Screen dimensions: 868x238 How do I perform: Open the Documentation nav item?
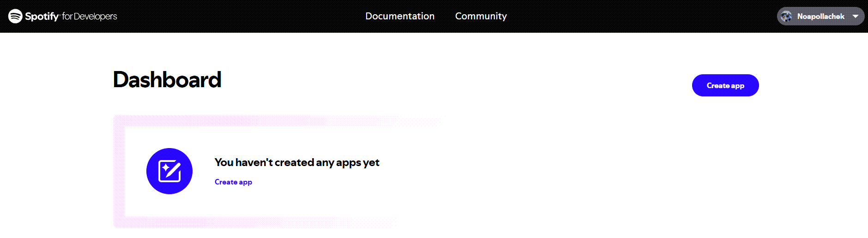[400, 16]
